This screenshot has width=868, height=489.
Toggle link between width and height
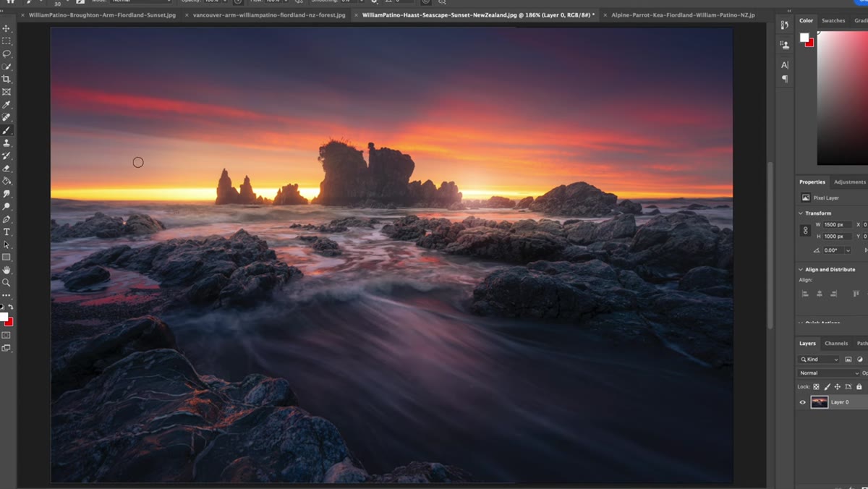805,231
